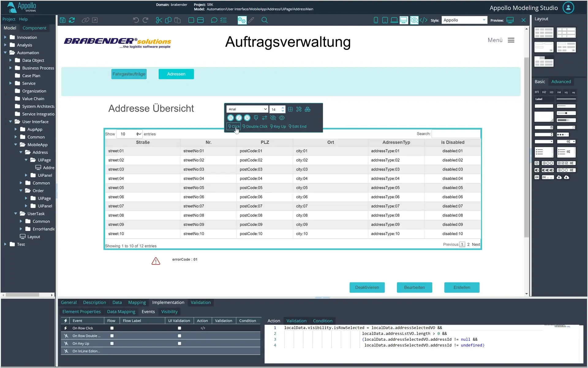Tick the UI Validation checkbox for On Key Up
The height and width of the screenshot is (368, 588).
tap(179, 343)
